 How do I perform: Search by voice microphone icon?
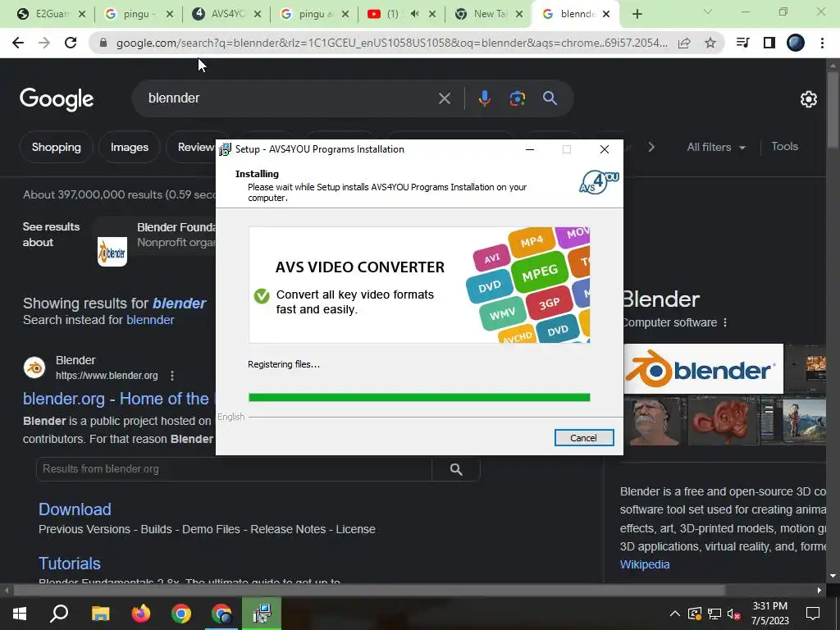coord(484,98)
